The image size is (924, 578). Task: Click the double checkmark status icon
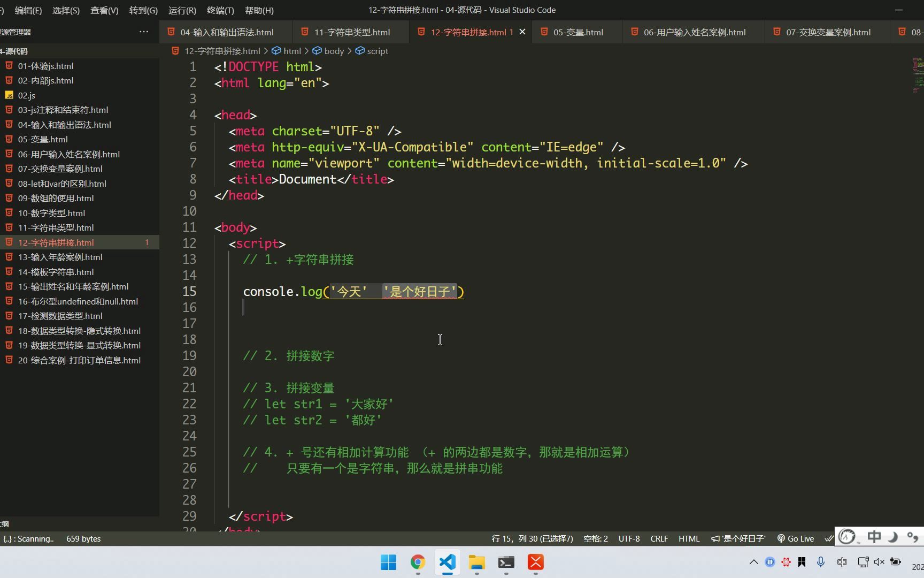click(x=829, y=539)
